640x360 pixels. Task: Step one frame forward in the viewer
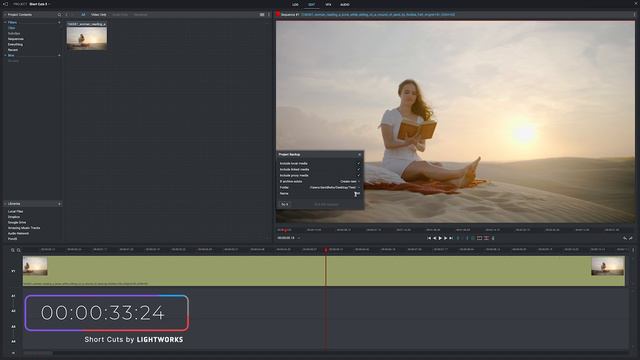point(445,238)
